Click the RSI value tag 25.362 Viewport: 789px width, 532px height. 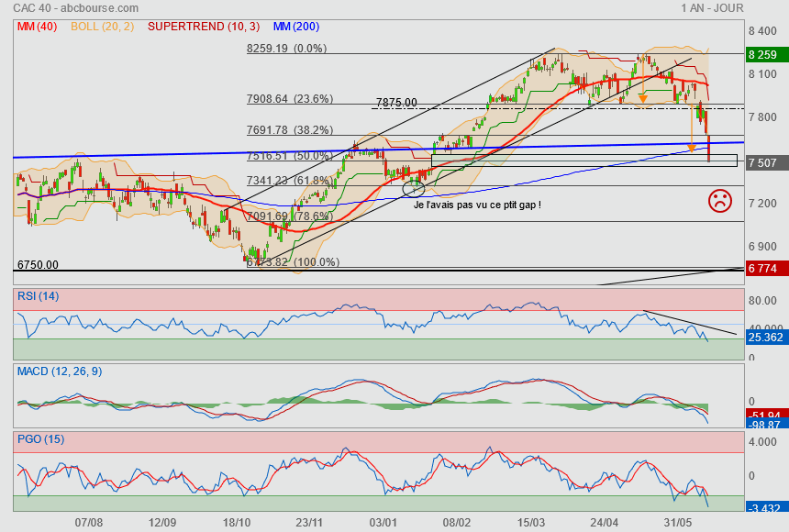point(766,338)
